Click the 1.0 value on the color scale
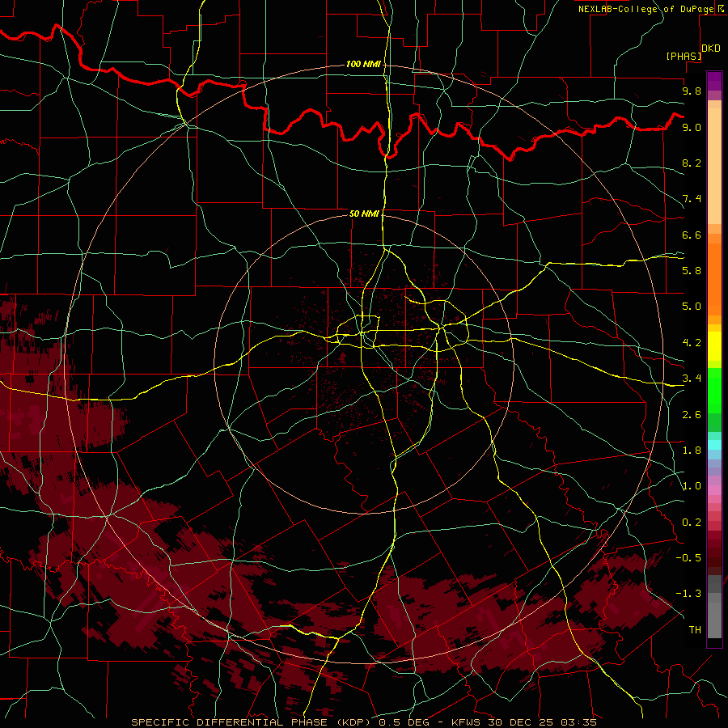The width and height of the screenshot is (728, 728). pos(692,486)
